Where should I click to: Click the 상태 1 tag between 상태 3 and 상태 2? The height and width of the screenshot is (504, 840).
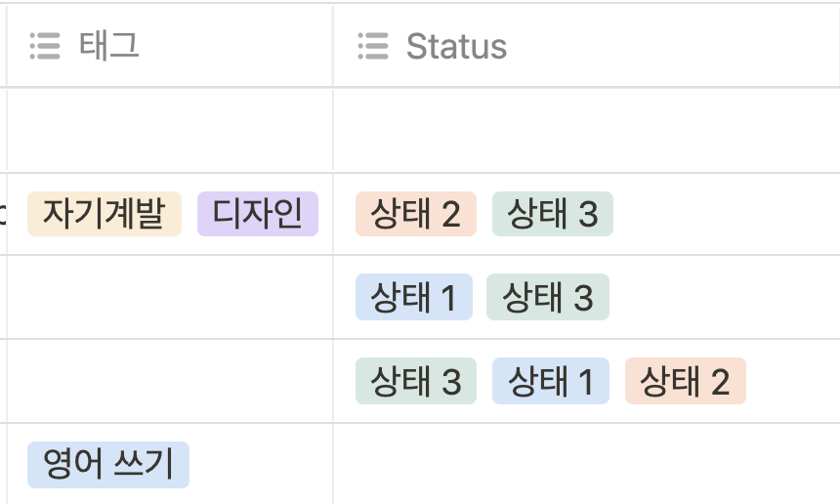pos(551,381)
